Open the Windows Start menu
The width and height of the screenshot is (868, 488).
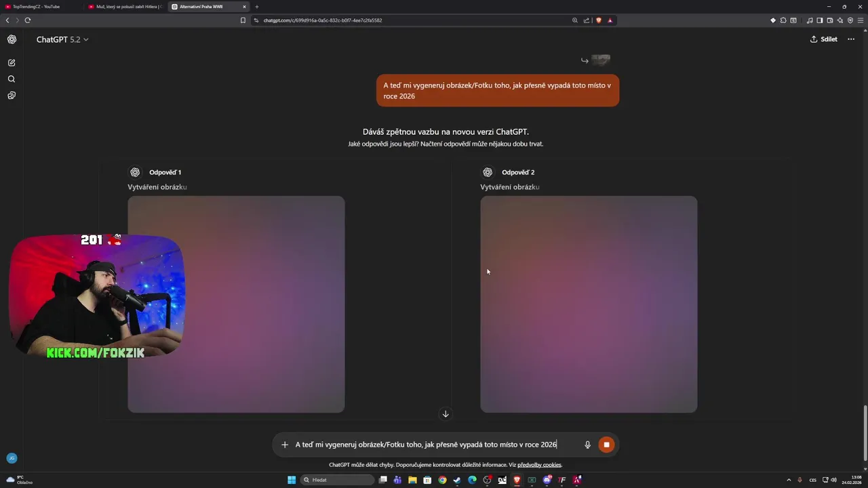click(x=292, y=480)
